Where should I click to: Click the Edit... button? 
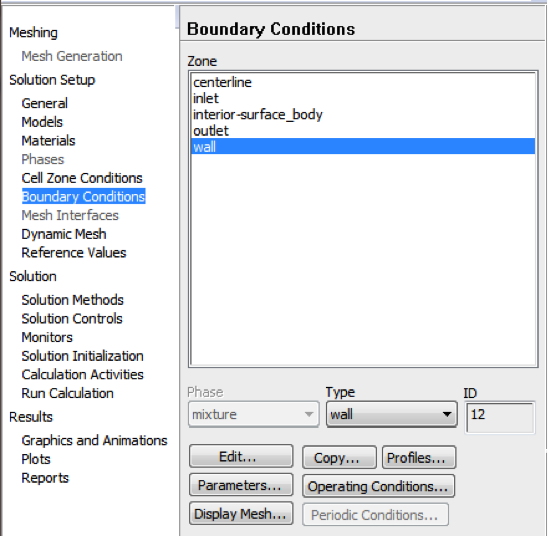tap(241, 456)
